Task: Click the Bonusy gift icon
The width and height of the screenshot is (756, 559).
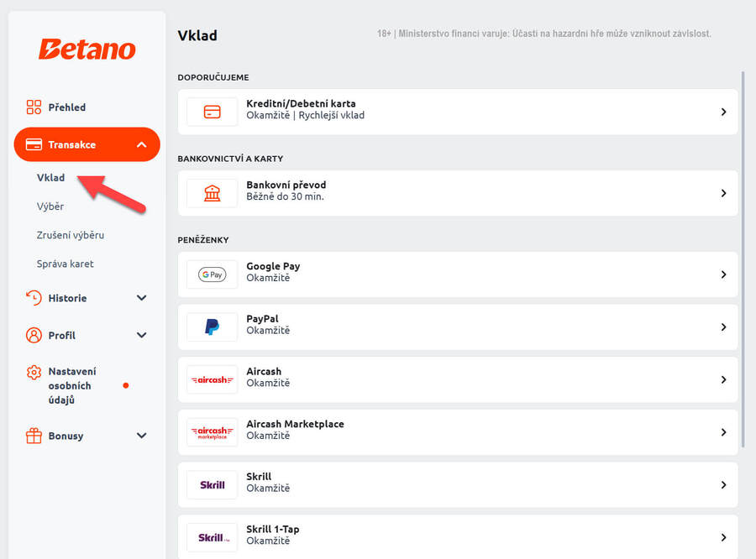Action: point(34,436)
